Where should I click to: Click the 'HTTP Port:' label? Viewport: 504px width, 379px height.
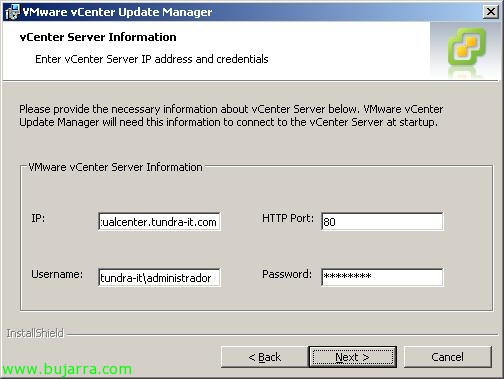[288, 218]
